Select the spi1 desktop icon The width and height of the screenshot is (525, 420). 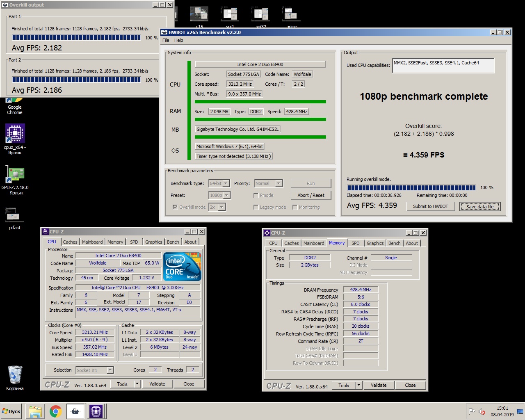point(230,17)
